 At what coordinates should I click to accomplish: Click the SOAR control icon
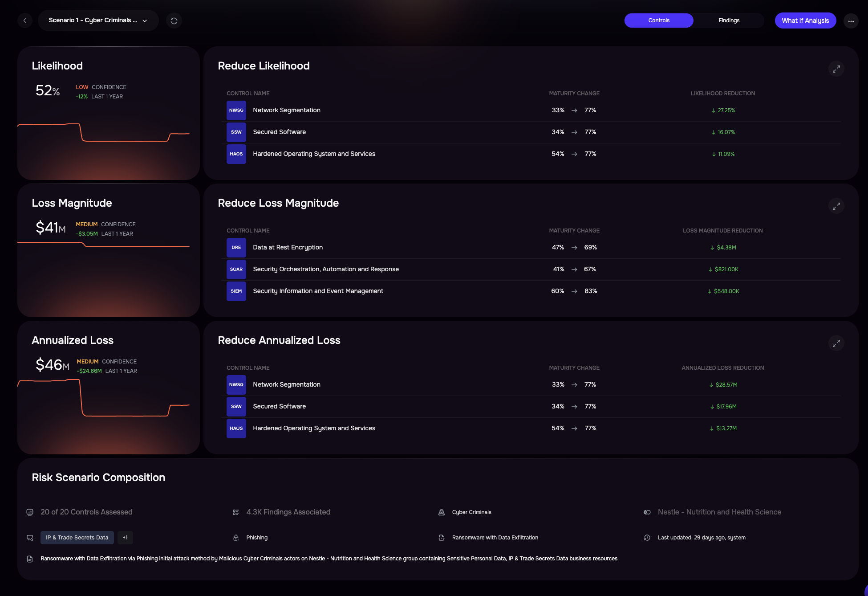(236, 269)
